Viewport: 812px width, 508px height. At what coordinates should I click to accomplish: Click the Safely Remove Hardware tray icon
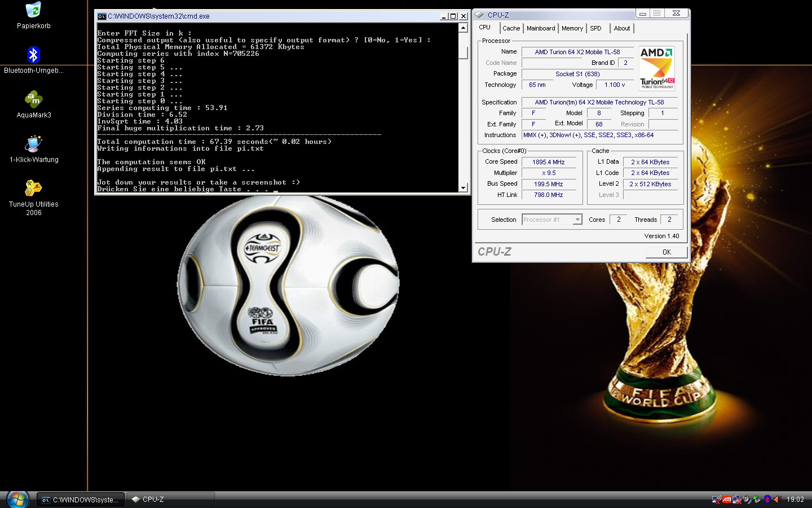[x=757, y=500]
